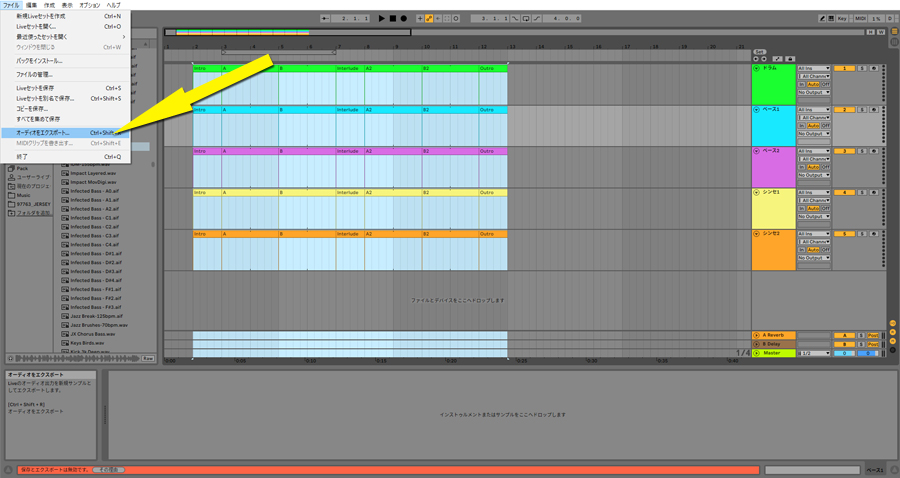The height and width of the screenshot is (478, 900).
Task: Fold the シンセ2 track
Action: (756, 234)
